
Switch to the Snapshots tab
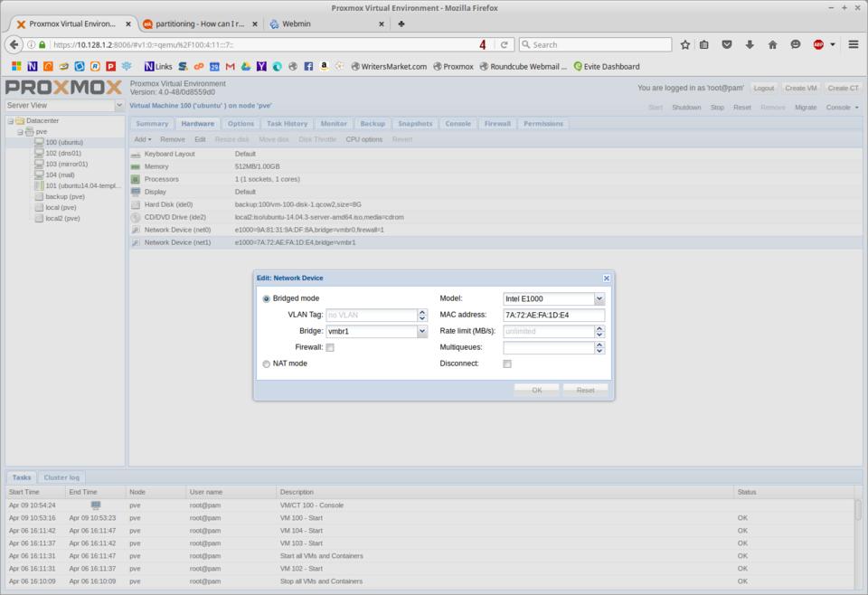tap(415, 124)
